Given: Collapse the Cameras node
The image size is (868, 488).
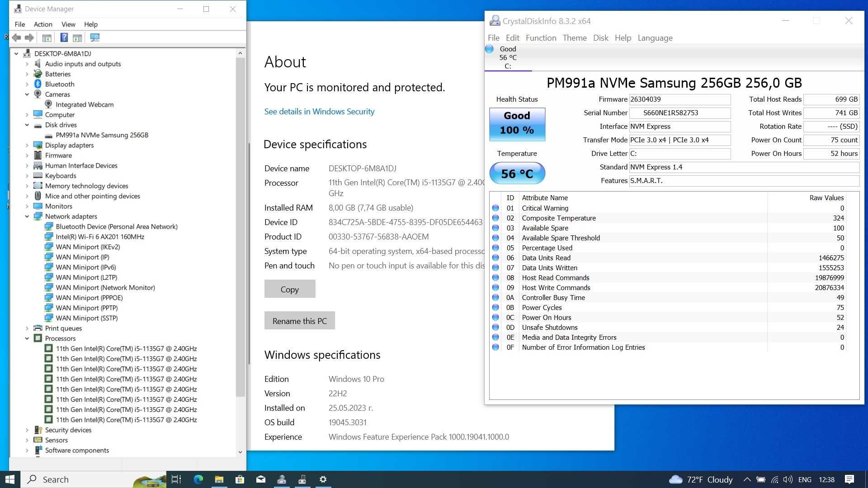Looking at the screenshot, I should [x=27, y=94].
